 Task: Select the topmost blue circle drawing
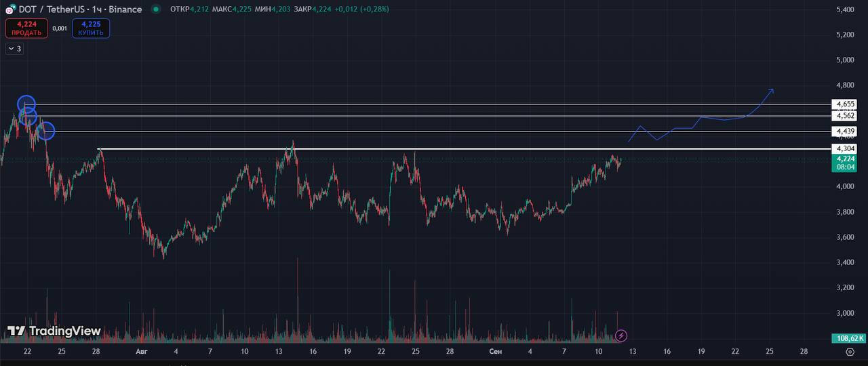coord(26,104)
